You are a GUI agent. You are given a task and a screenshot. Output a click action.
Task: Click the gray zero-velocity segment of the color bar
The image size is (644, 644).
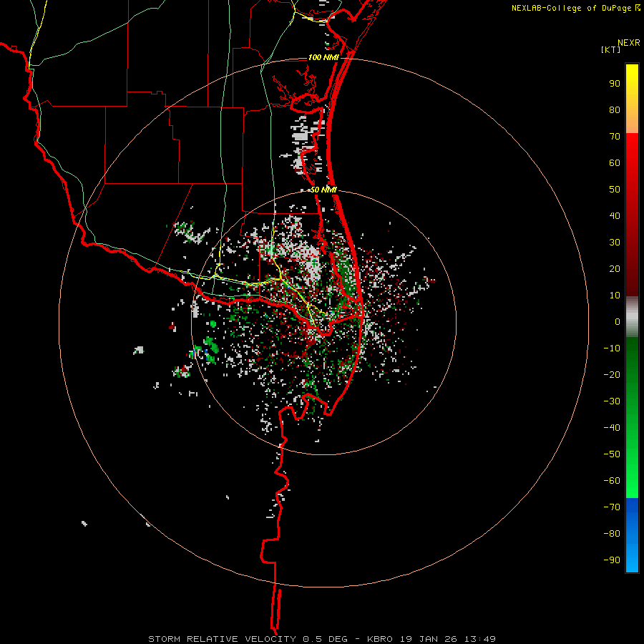(632, 317)
